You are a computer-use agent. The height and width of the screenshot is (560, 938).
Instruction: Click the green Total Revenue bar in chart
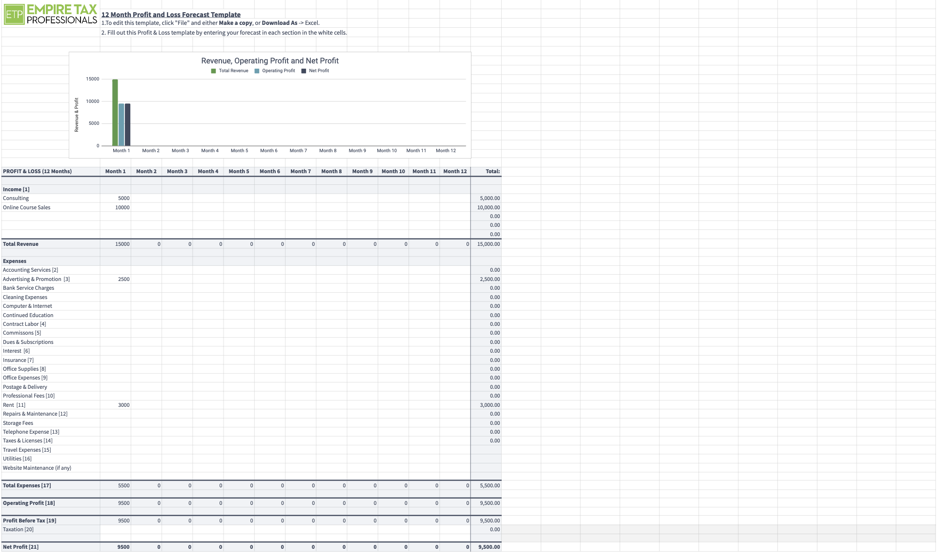pyautogui.click(x=115, y=112)
